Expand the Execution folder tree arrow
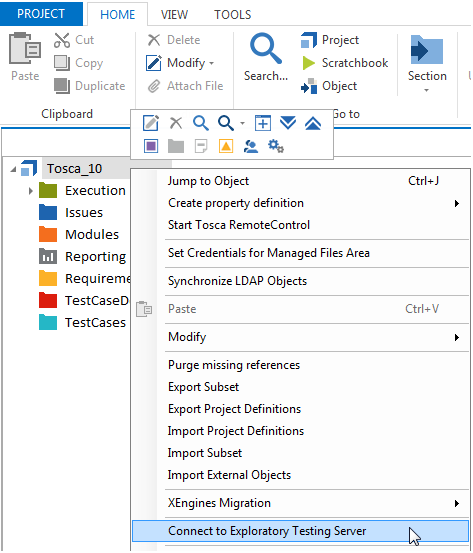The height and width of the screenshot is (553, 473). (31, 191)
